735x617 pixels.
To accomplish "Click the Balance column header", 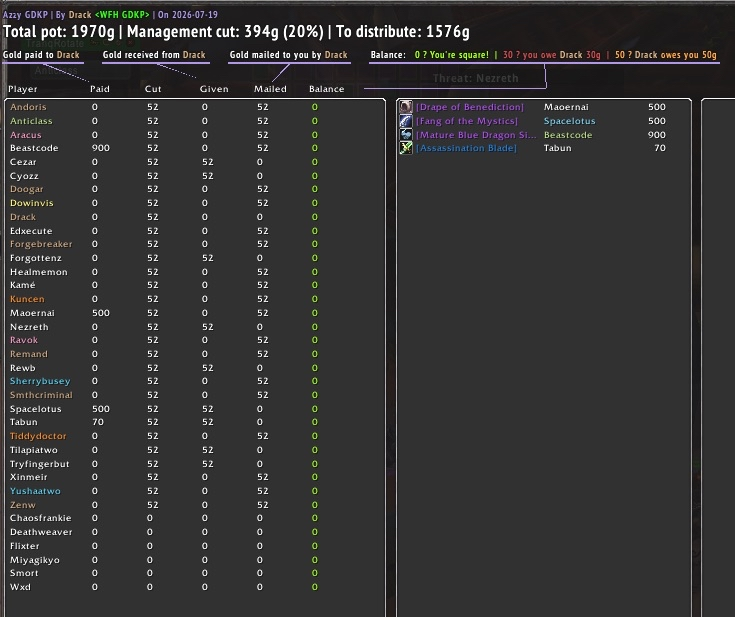I will pyautogui.click(x=327, y=89).
